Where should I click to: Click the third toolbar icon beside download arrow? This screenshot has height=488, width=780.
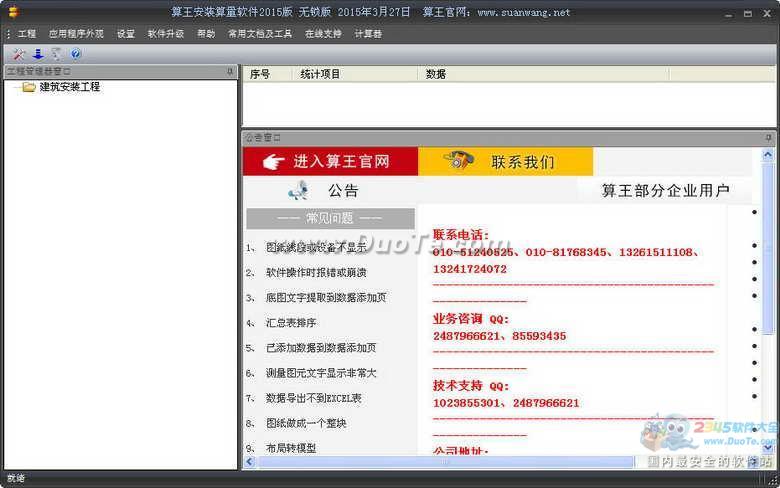click(57, 54)
